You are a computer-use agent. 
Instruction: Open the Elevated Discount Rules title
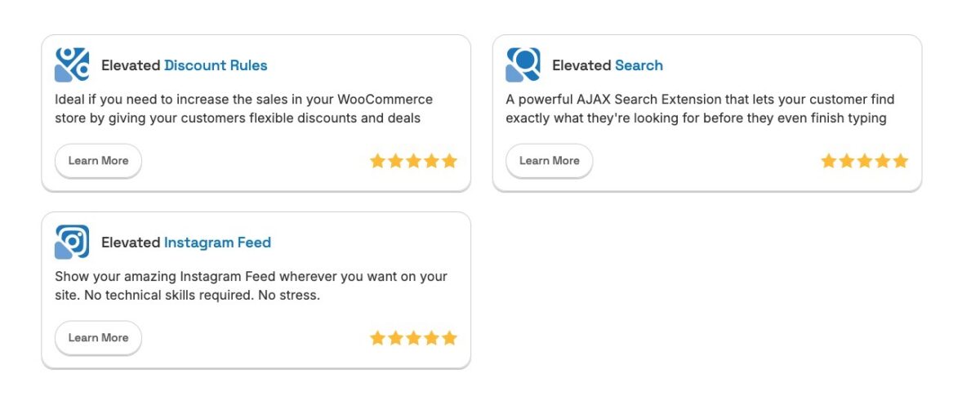pyautogui.click(x=184, y=65)
